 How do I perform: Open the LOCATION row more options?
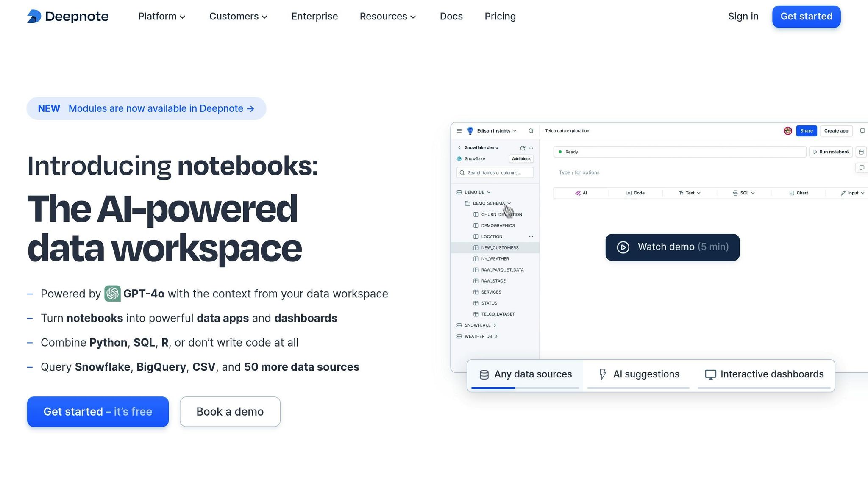(x=531, y=237)
